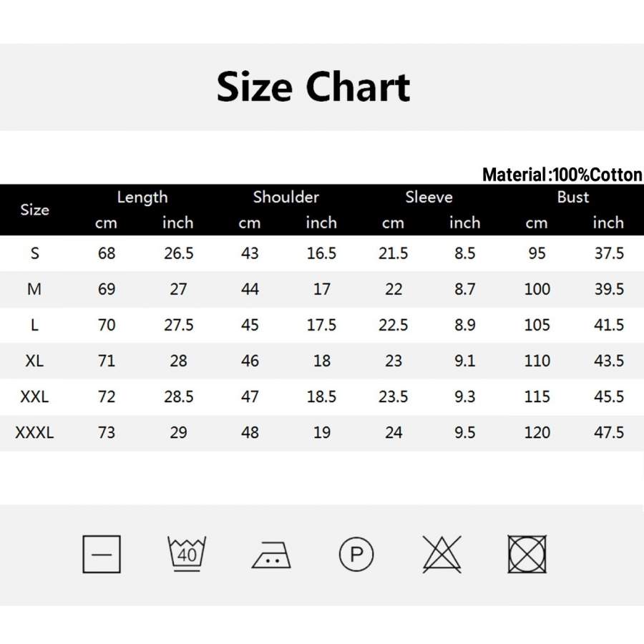Select the 8.7 inch sleeve value
The height and width of the screenshot is (644, 644).
click(x=464, y=289)
